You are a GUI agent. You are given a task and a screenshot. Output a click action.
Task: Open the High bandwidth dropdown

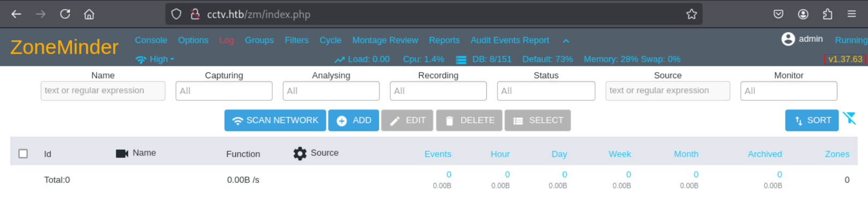pyautogui.click(x=161, y=59)
